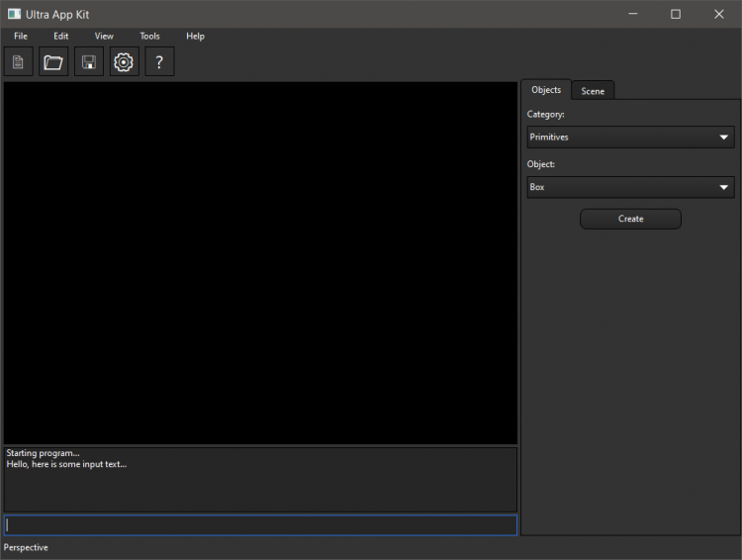Screen dimensions: 742x560
Task: Open the Tools menu
Action: click(150, 36)
